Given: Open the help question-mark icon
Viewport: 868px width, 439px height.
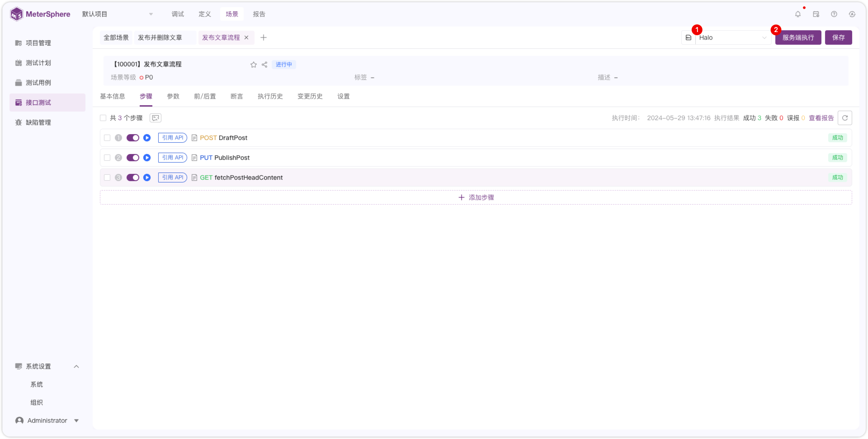Looking at the screenshot, I should click(x=834, y=14).
